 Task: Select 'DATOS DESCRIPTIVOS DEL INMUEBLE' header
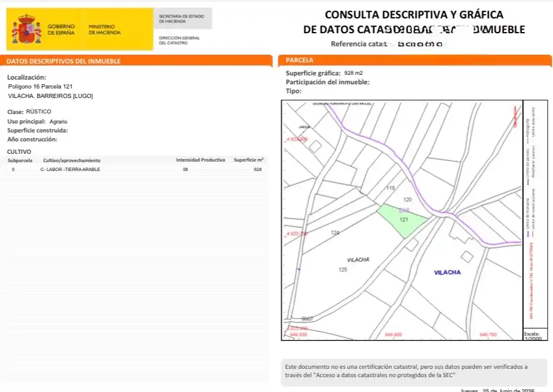point(64,61)
